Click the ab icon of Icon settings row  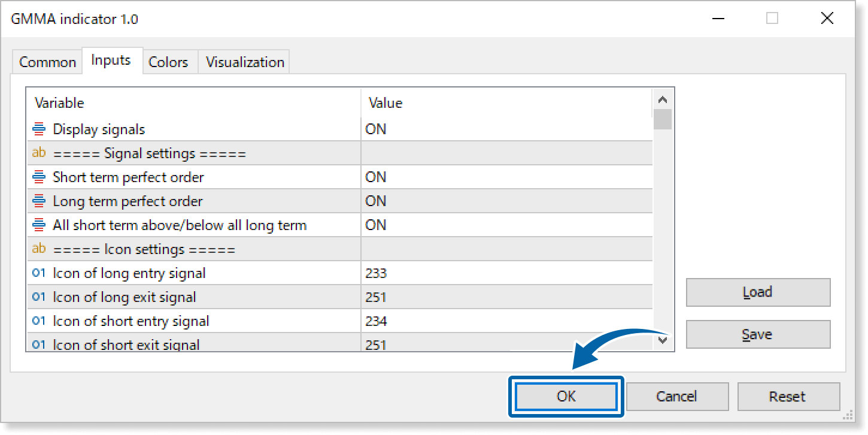39,249
